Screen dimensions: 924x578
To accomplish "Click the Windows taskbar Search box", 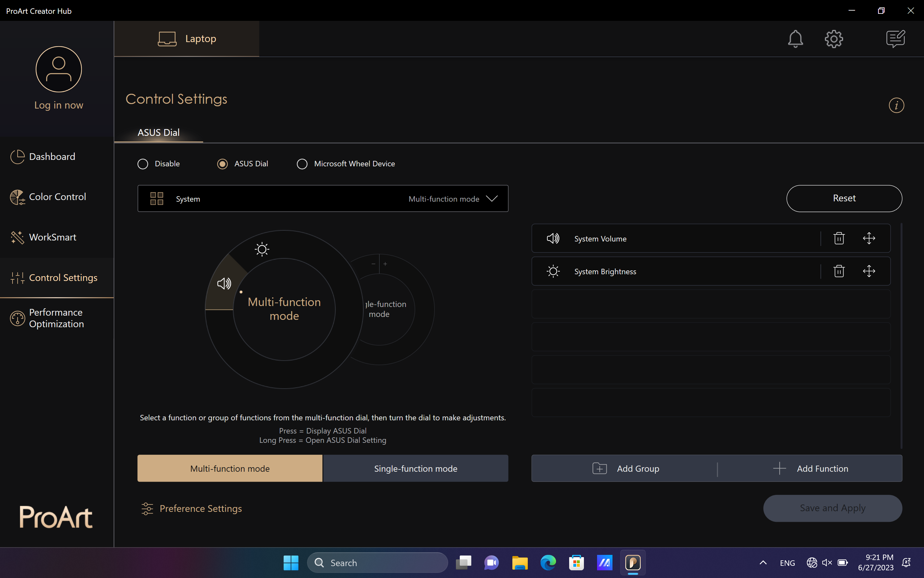I will click(377, 563).
